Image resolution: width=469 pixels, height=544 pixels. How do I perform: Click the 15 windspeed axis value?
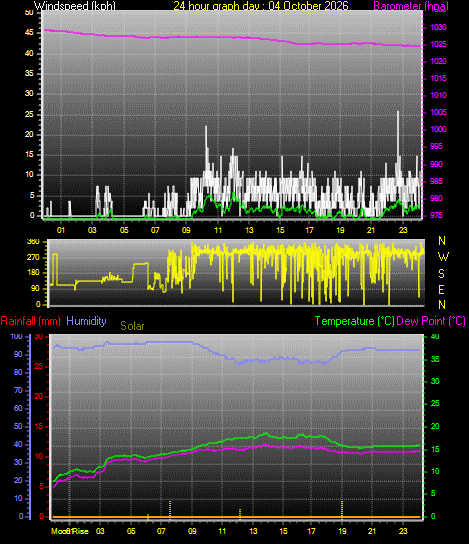pos(29,155)
